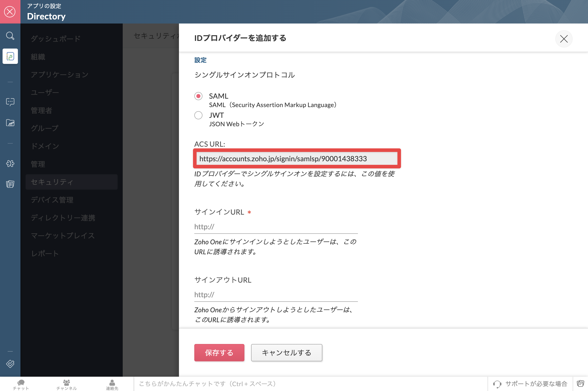This screenshot has width=588, height=391.
Task: Click SAML Security Assertion Markup Language text
Action: pyautogui.click(x=273, y=105)
